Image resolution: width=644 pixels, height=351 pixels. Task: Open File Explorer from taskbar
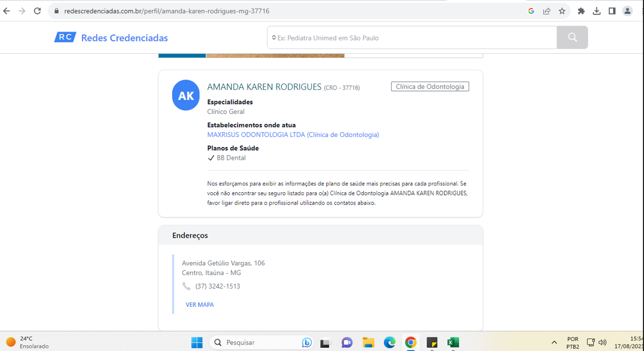tap(368, 342)
